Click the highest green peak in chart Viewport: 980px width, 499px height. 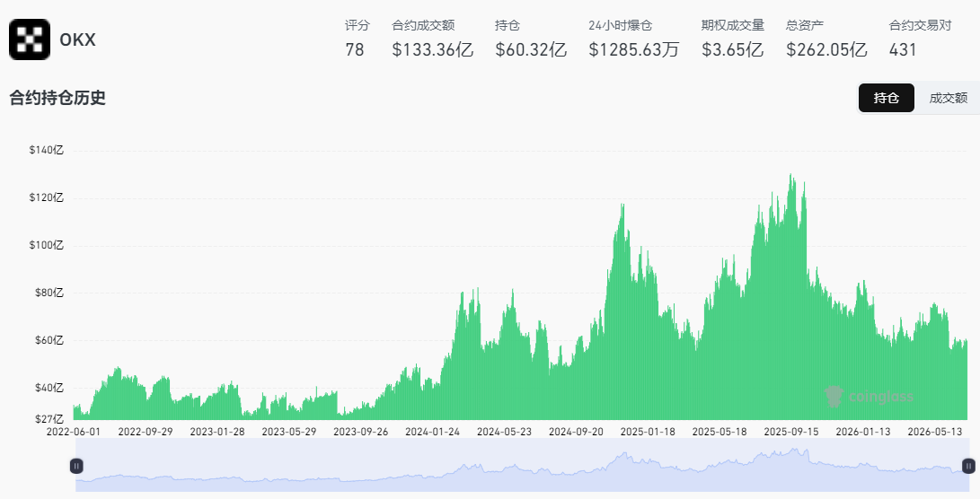point(791,178)
